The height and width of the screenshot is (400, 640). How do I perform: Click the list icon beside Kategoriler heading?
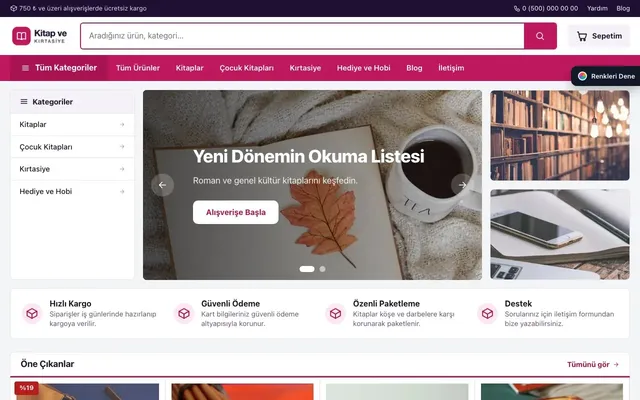click(x=24, y=102)
